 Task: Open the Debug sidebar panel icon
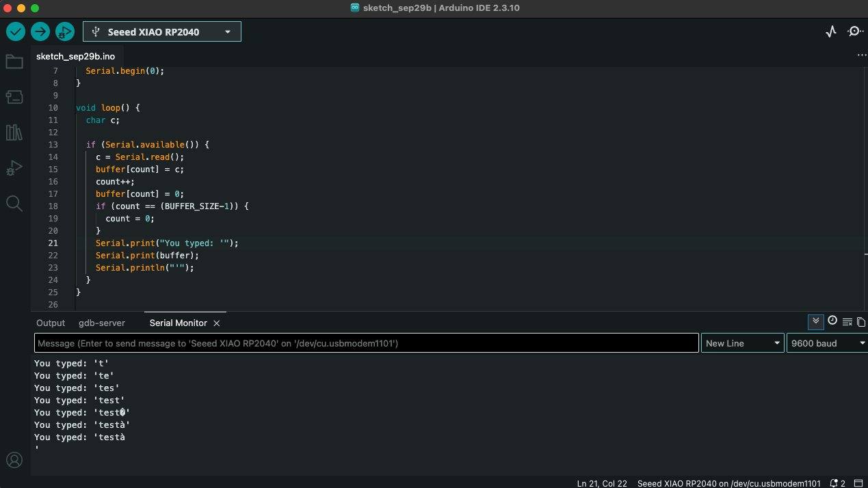tap(14, 167)
